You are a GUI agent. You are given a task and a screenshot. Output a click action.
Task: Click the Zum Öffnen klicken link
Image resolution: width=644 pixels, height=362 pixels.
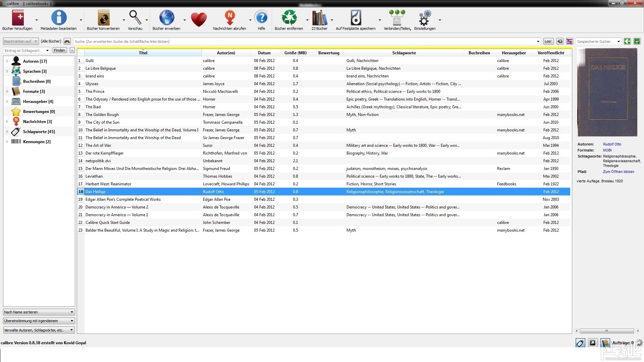(618, 172)
